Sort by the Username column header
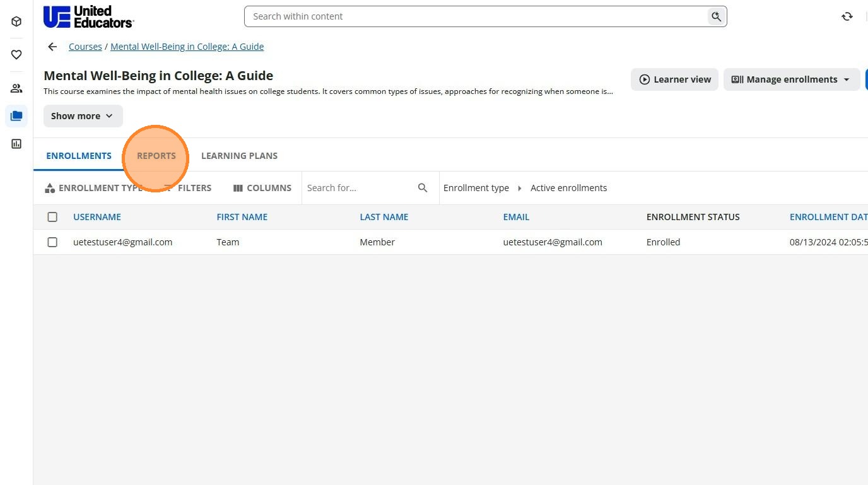Image resolution: width=868 pixels, height=485 pixels. click(97, 217)
